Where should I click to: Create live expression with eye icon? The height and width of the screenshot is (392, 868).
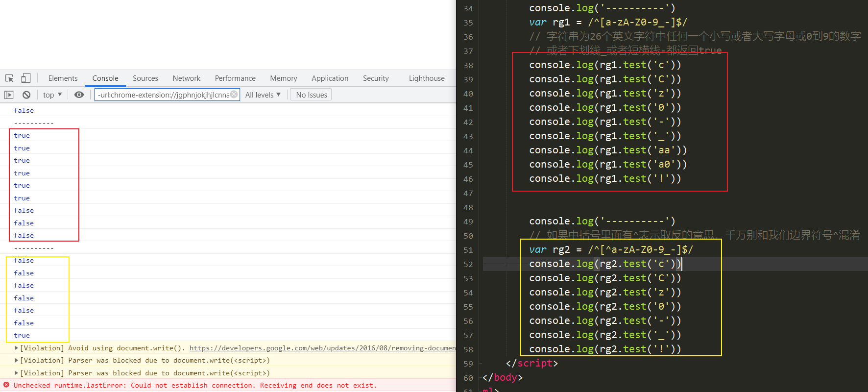[x=79, y=95]
